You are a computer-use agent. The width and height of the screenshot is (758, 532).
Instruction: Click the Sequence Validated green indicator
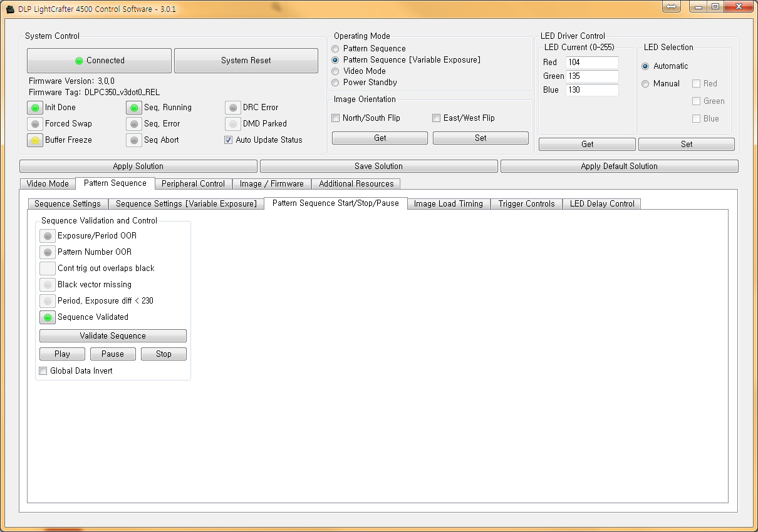click(48, 317)
